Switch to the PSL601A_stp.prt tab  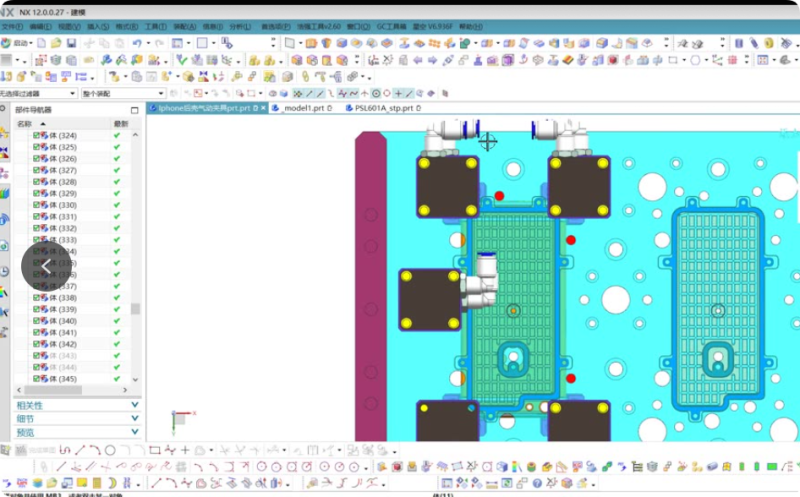pyautogui.click(x=380, y=108)
